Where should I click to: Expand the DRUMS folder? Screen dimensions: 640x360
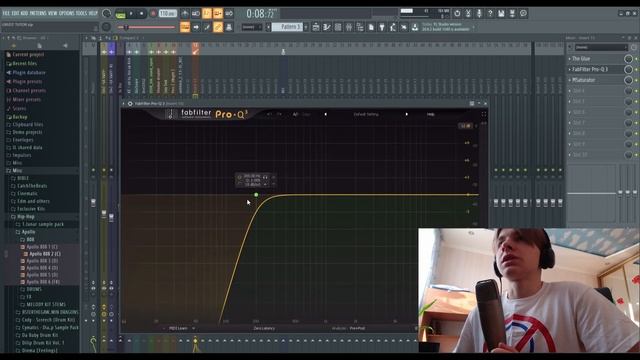pos(34,289)
